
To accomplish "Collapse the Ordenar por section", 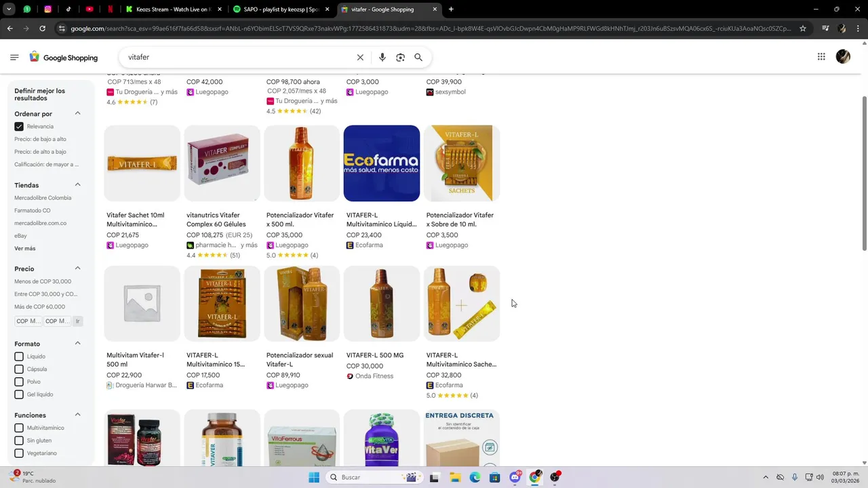I will tap(77, 113).
